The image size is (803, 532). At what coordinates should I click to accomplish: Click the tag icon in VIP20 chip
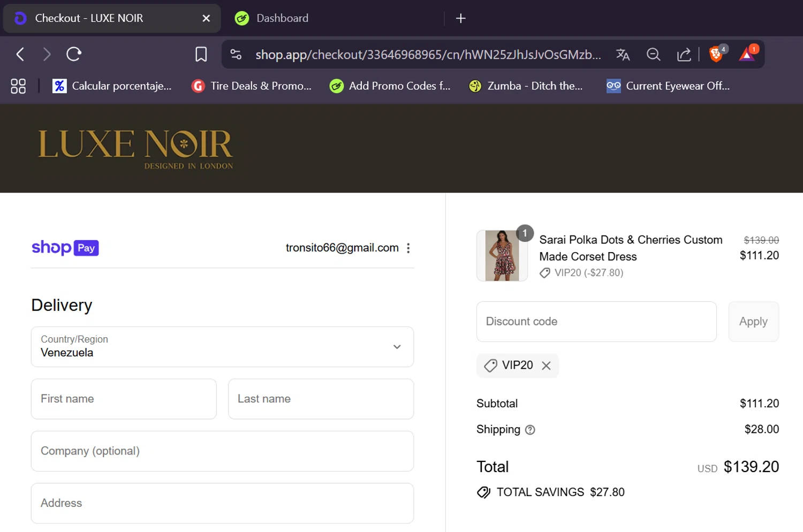click(490, 366)
